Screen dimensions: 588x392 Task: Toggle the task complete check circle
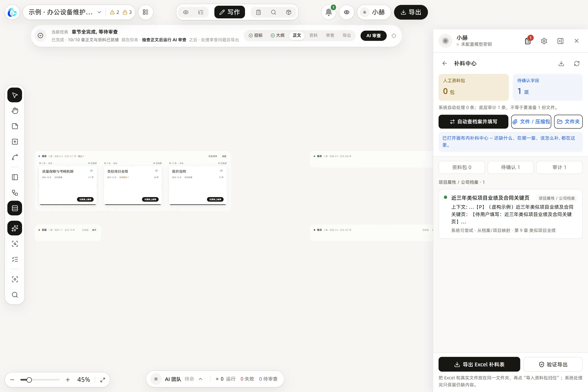[40, 36]
